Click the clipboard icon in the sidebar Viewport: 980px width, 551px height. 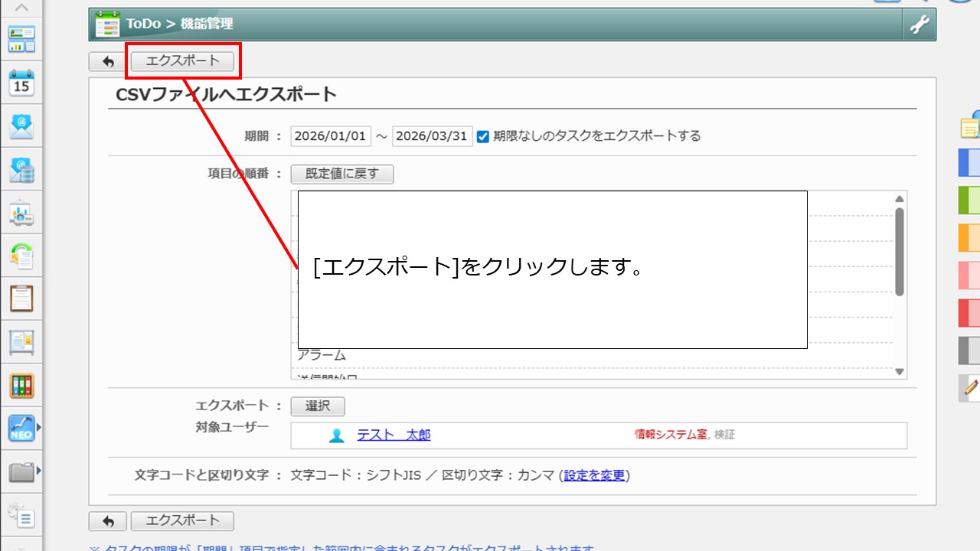[21, 298]
